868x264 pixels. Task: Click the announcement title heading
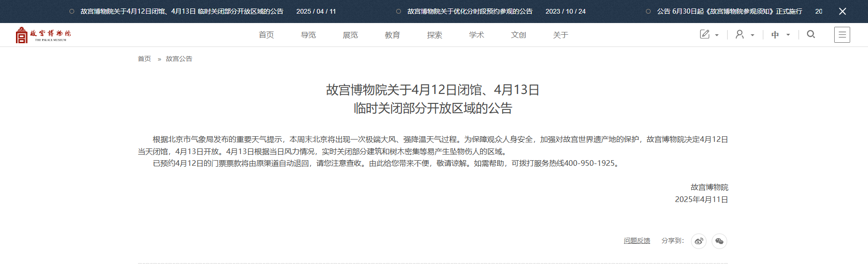point(433,99)
